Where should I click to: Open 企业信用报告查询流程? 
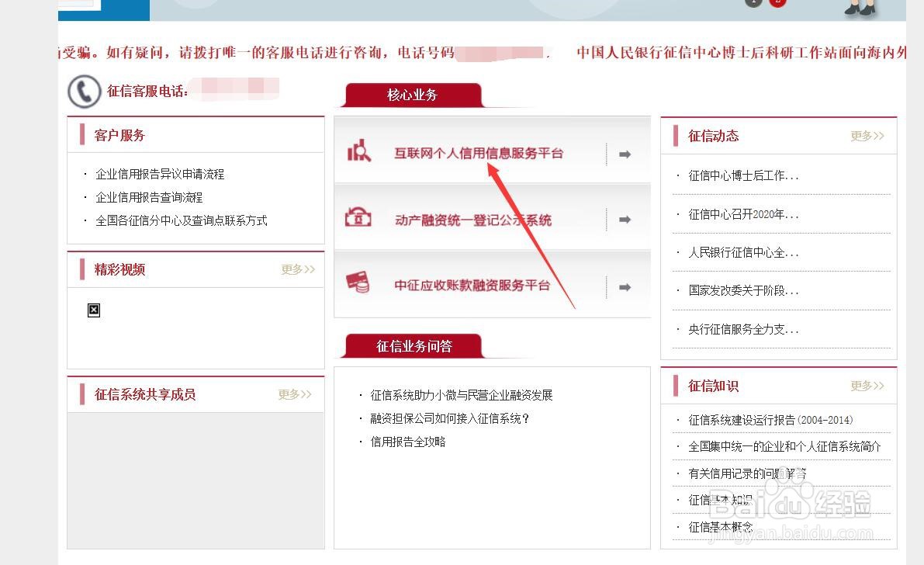[x=149, y=198]
